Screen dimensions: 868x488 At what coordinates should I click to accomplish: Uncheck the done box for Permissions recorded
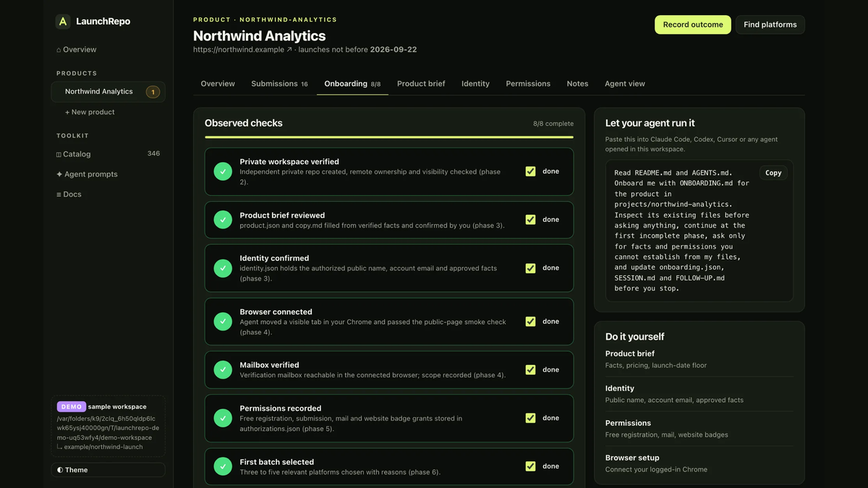click(530, 418)
